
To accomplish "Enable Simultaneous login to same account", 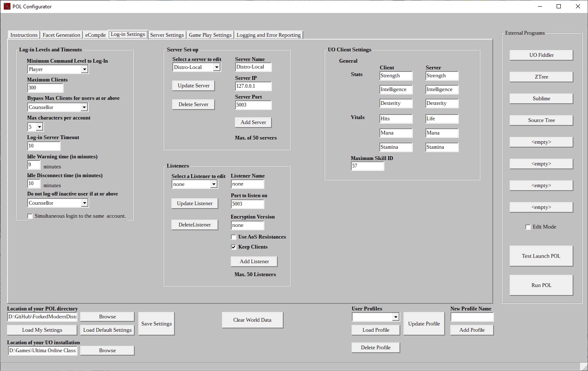I will pyautogui.click(x=30, y=216).
